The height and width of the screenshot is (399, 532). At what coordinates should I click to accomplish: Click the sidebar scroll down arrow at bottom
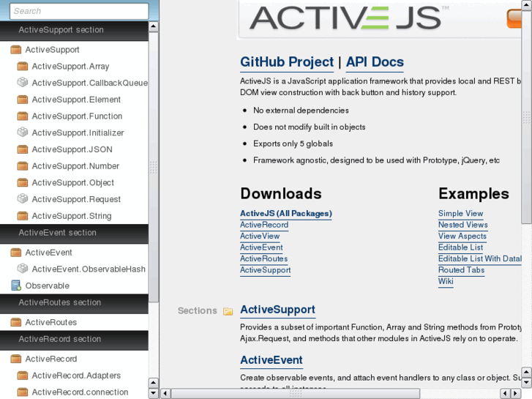click(x=154, y=394)
